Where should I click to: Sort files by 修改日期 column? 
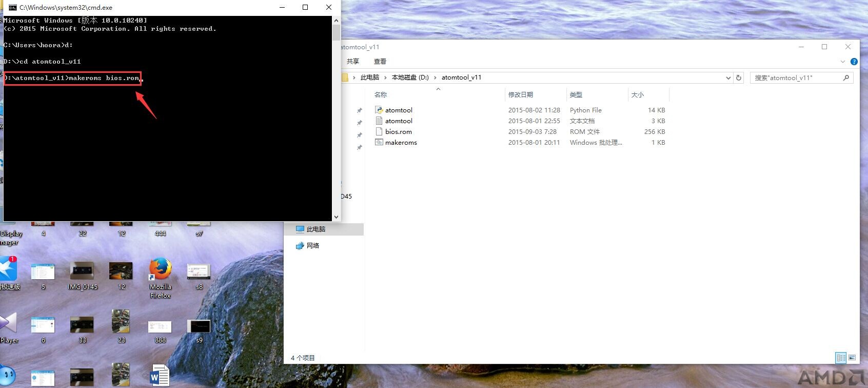point(521,94)
